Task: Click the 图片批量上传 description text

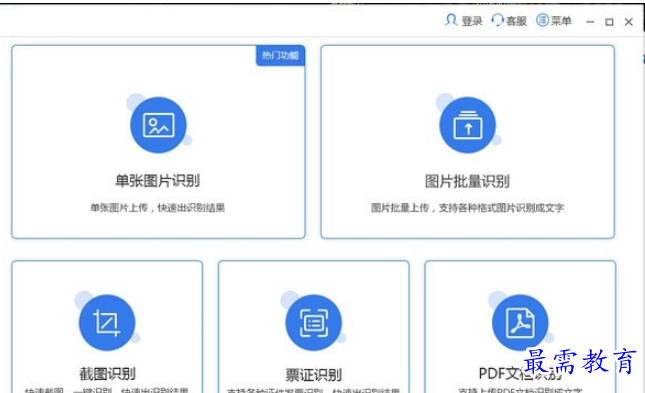Action: 467,208
